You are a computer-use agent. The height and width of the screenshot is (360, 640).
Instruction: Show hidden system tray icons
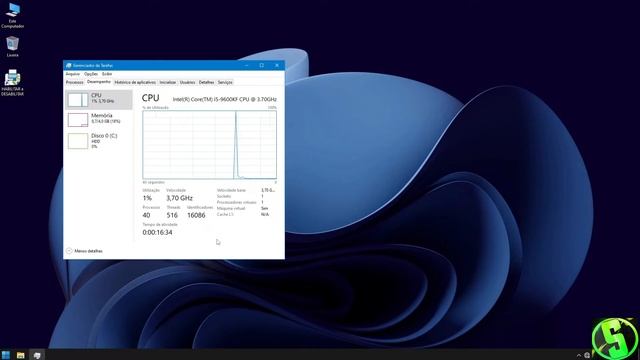[578, 356]
